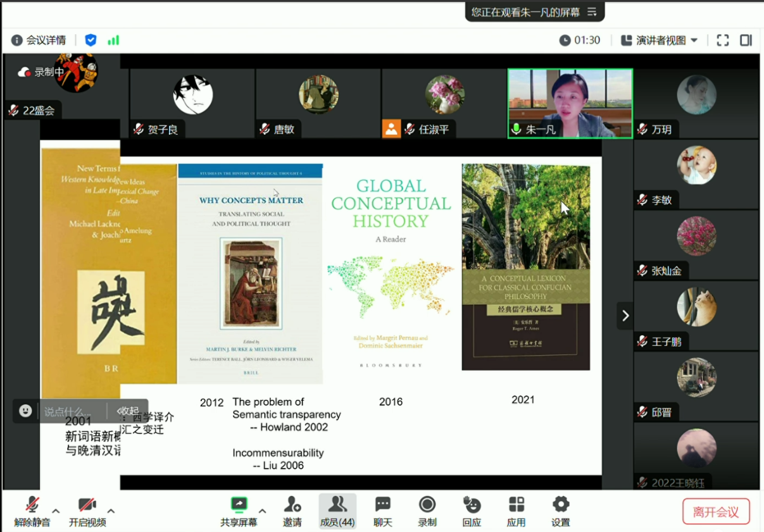764x532 pixels.
Task: Open the speaker view layout dropdown
Action: [660, 40]
